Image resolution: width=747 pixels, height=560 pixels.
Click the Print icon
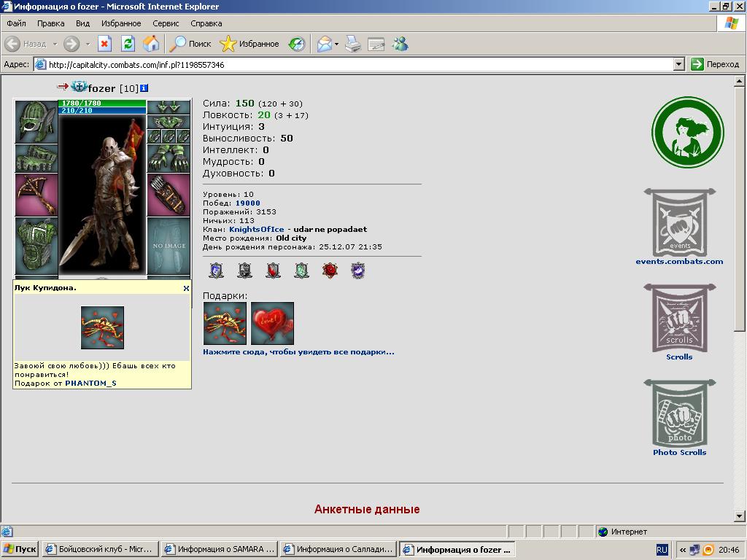click(353, 44)
